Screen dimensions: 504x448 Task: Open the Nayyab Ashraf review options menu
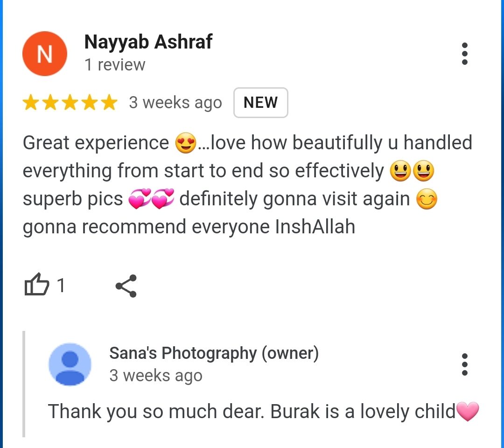tap(464, 54)
